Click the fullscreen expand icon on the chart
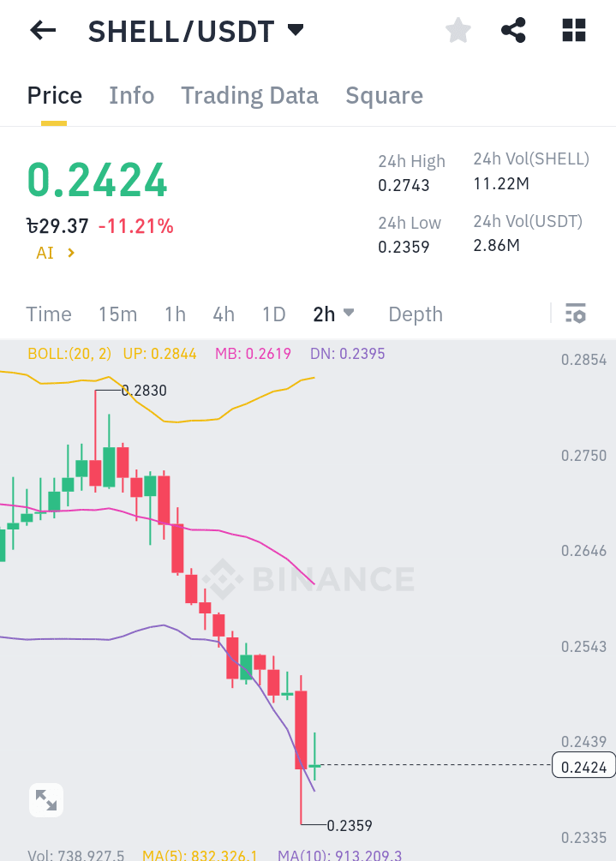616x861 pixels. click(x=45, y=799)
